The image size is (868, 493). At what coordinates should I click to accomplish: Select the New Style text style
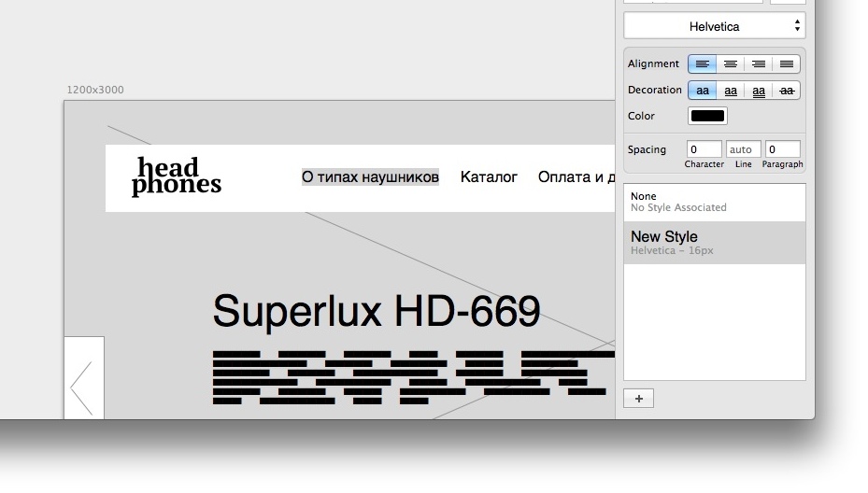point(714,243)
